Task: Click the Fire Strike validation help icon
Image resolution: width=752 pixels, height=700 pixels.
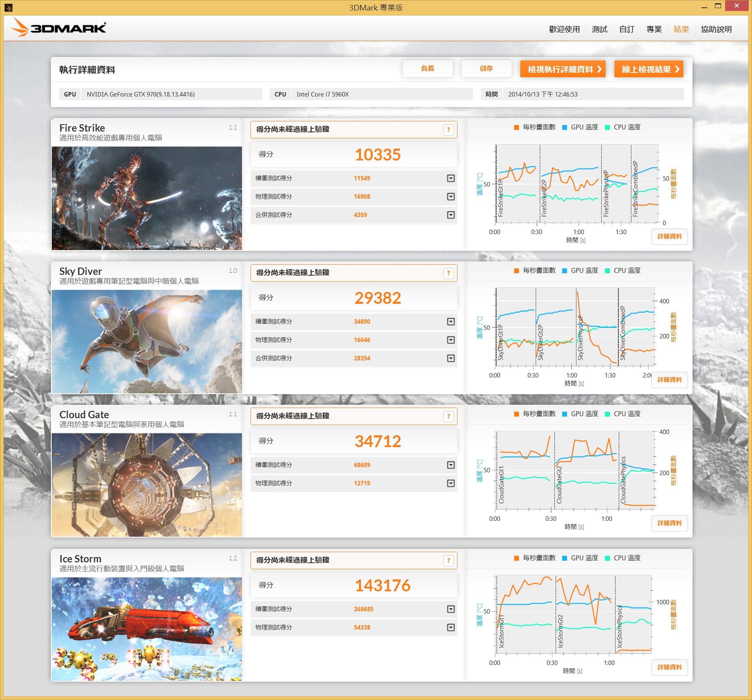Action: point(449,130)
